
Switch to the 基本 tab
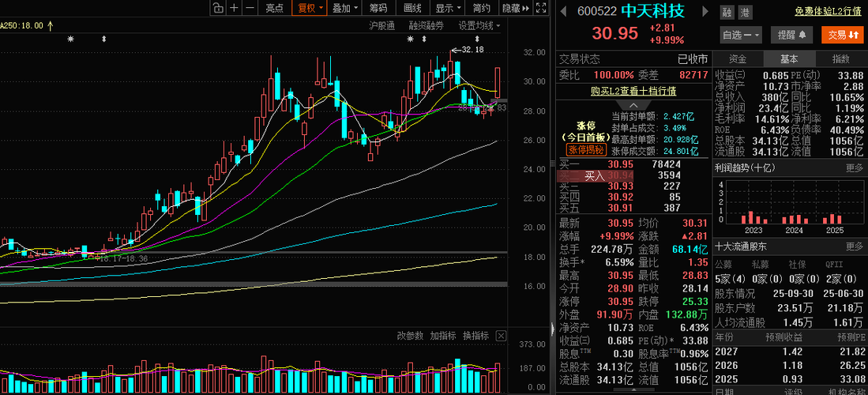(789, 58)
